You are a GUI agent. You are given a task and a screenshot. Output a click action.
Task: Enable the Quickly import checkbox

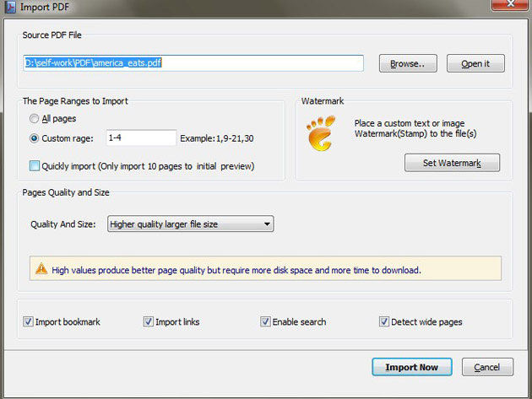(35, 166)
